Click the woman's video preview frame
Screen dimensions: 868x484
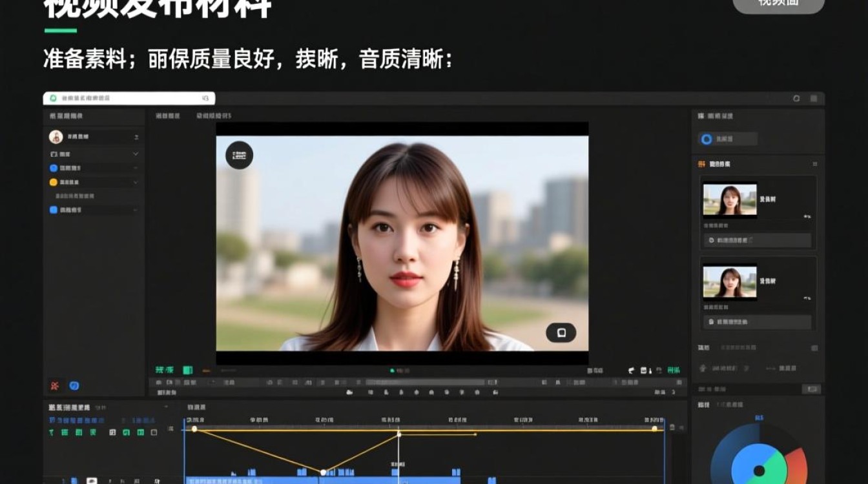point(402,243)
